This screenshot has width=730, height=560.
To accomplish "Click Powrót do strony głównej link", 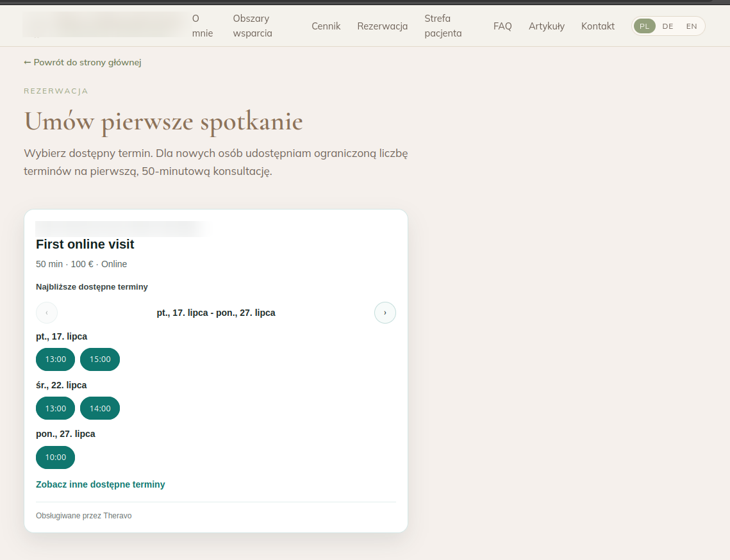I will click(83, 62).
